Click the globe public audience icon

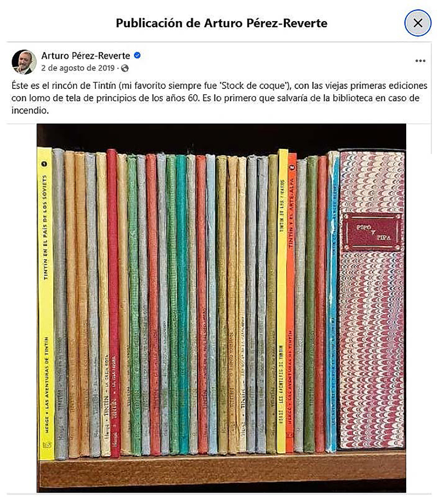[x=125, y=68]
